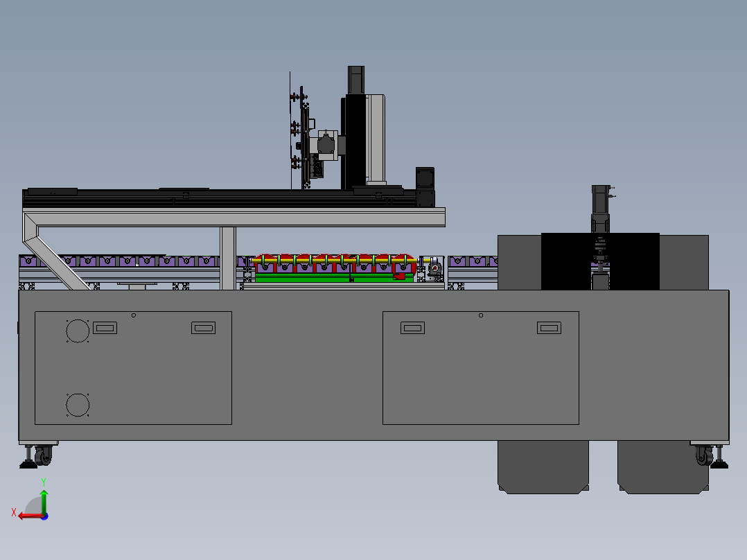Click the X label on the coordinate triad
The height and width of the screenshot is (560, 747).
pyautogui.click(x=14, y=512)
